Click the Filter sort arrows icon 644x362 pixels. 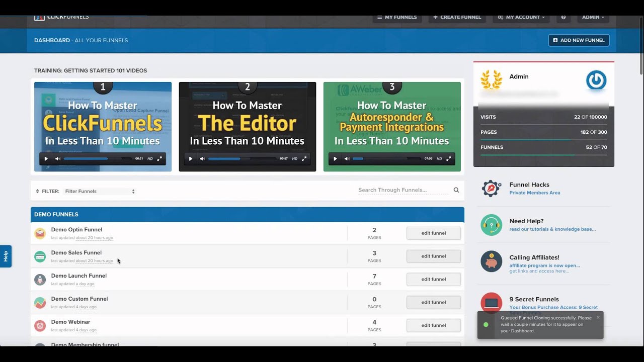coord(37,192)
